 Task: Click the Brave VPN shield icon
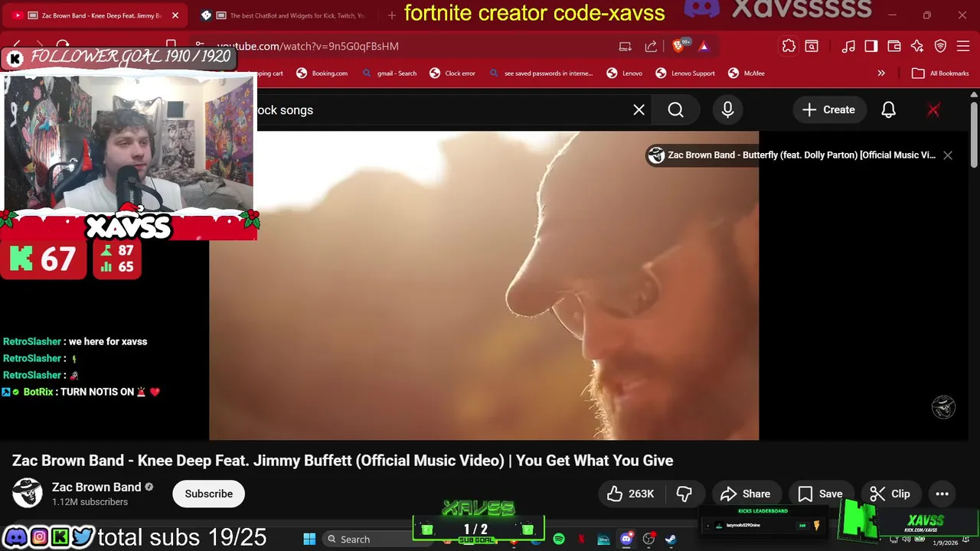click(x=940, y=46)
